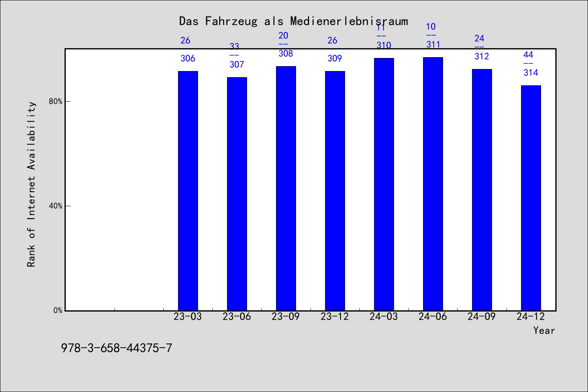Click the Rank of Internet Availability axis title
The width and height of the screenshot is (588, 392).
(31, 184)
